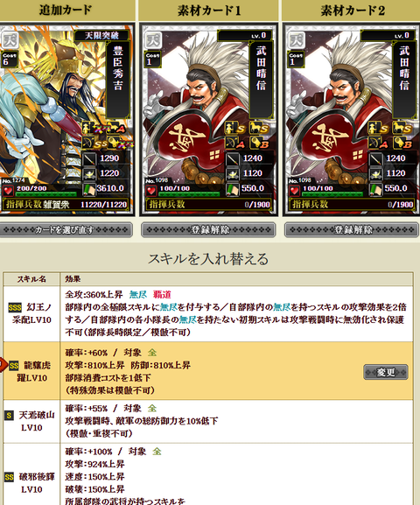This screenshot has width=420, height=505.
Task: Select the 武田晴信 card in 素材カード2
Action: coord(352,119)
